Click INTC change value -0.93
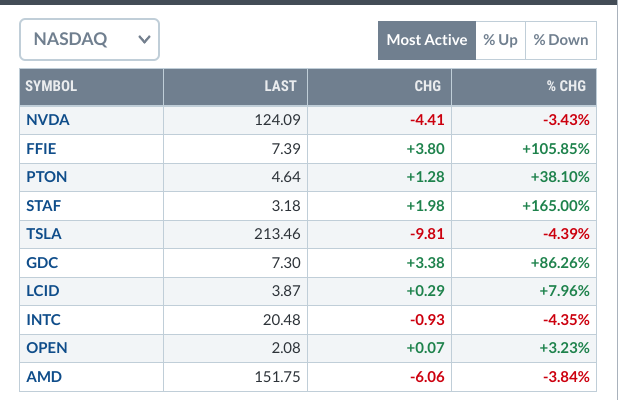 click(x=427, y=320)
